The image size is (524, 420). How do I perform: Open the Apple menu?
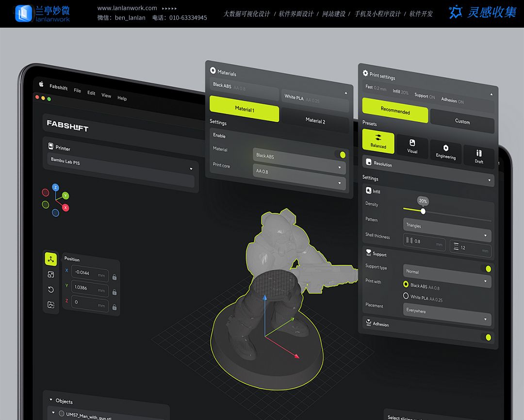click(x=41, y=84)
